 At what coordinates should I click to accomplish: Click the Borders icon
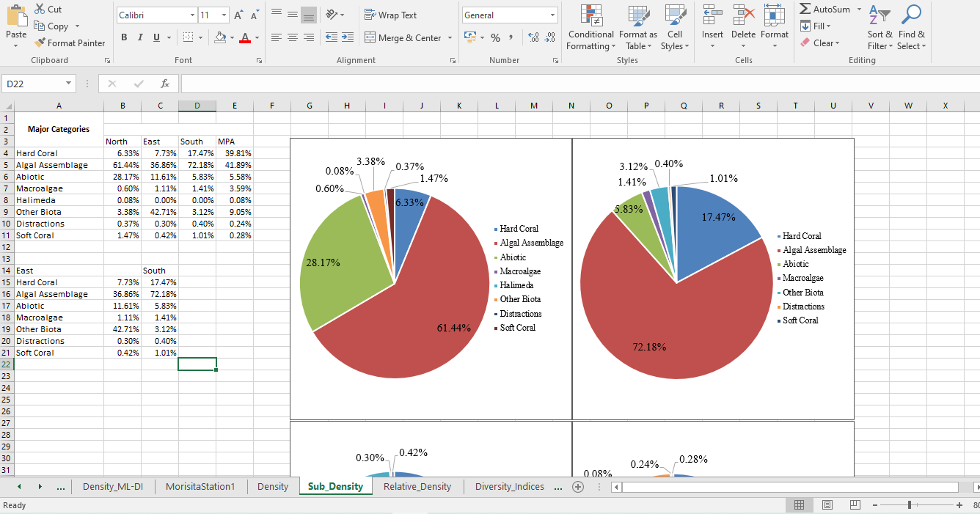pyautogui.click(x=188, y=37)
